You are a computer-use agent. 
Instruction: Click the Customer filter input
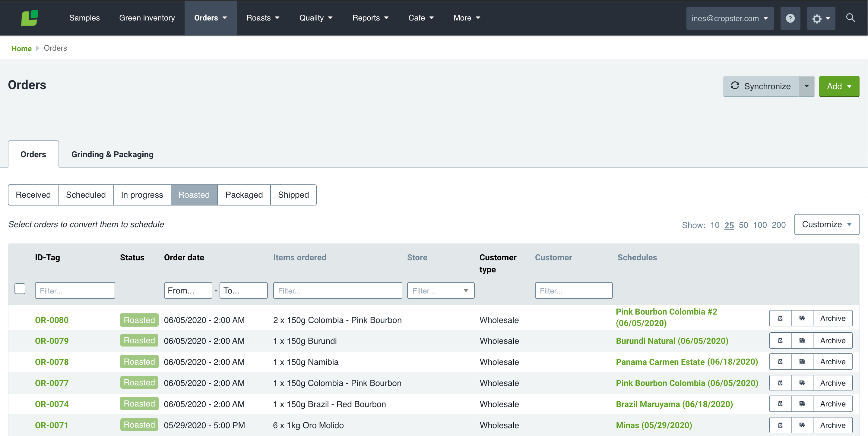coord(574,290)
